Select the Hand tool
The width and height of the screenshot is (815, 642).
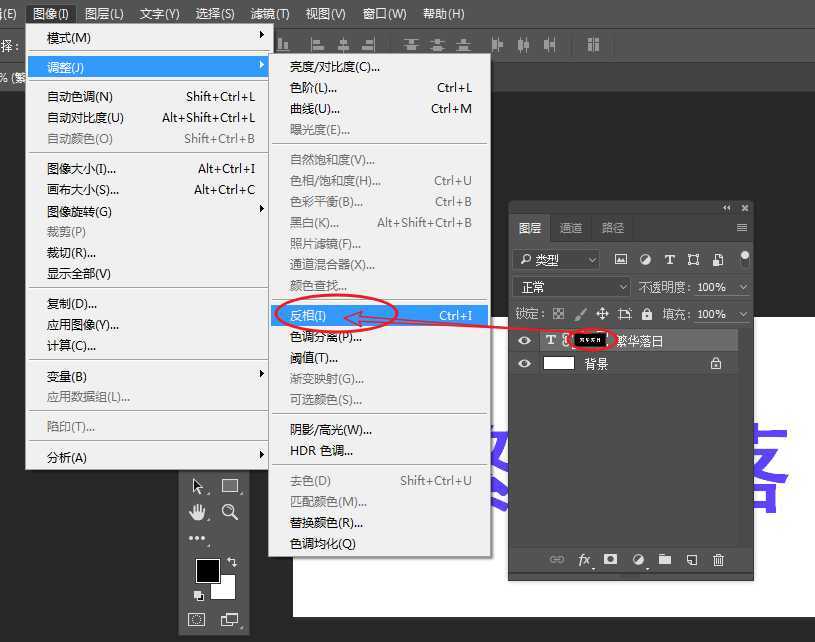[x=199, y=513]
